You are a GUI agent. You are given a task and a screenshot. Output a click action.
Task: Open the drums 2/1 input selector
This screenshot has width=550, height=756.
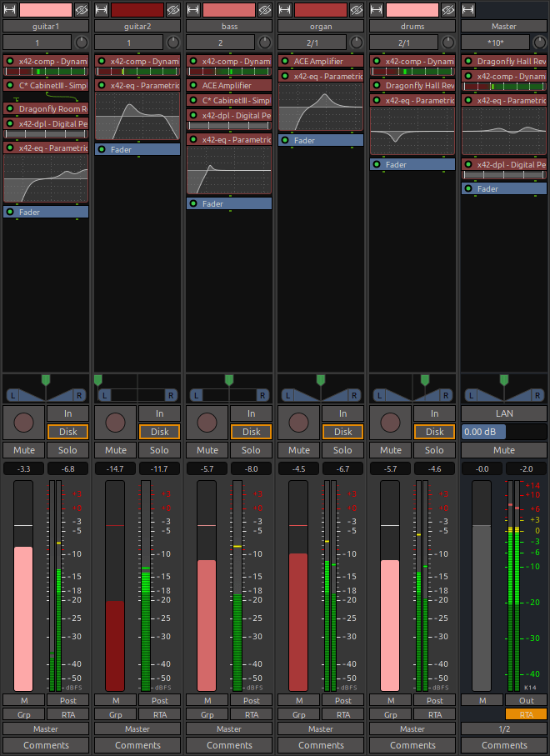tap(404, 43)
